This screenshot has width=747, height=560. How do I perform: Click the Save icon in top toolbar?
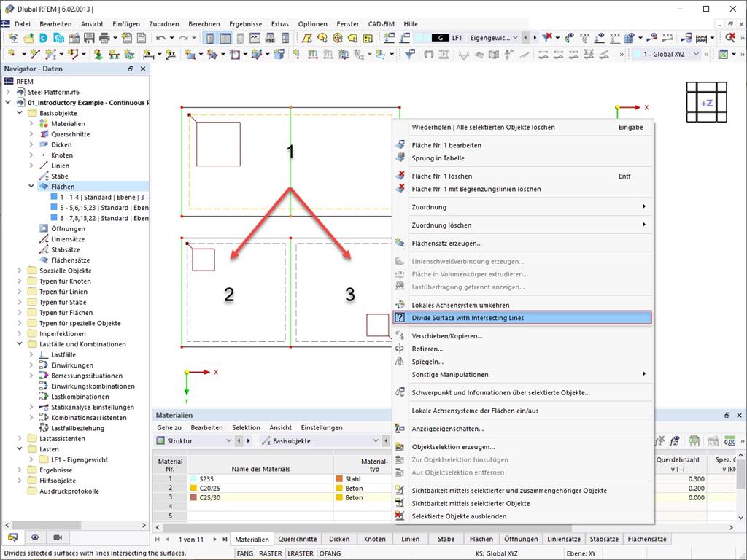(89, 38)
